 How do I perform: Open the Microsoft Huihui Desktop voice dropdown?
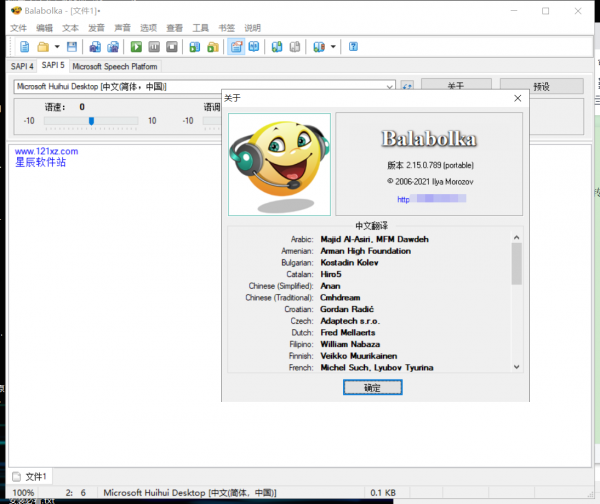click(205, 86)
